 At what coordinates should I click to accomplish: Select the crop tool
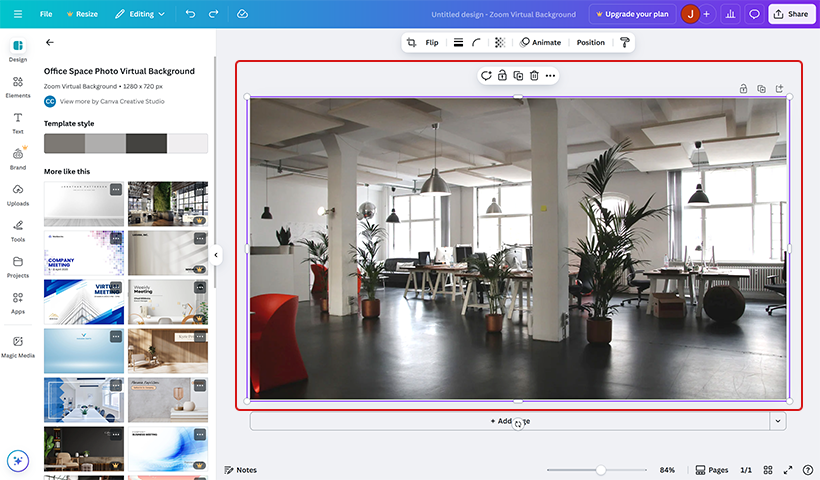click(412, 42)
